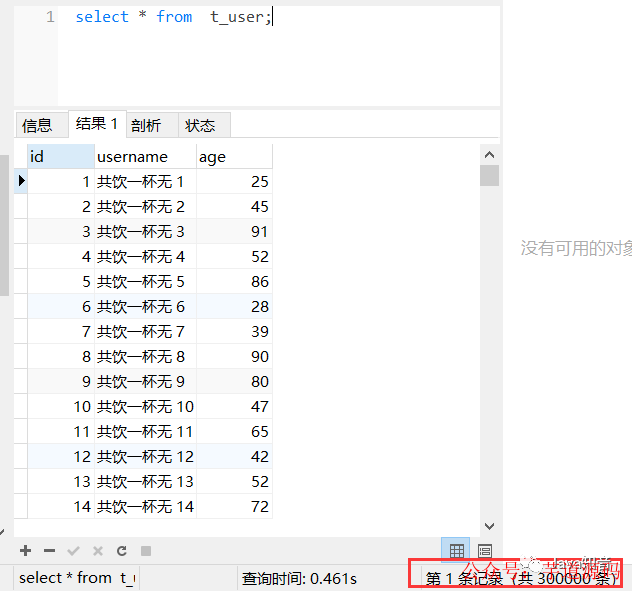
Task: Select age cell 25 in row 1
Action: (x=234, y=181)
